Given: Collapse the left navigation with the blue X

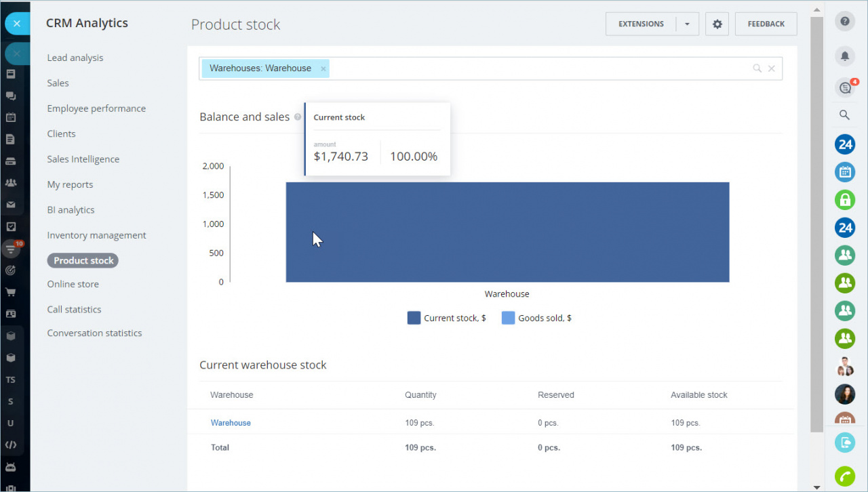Looking at the screenshot, I should (x=16, y=23).
